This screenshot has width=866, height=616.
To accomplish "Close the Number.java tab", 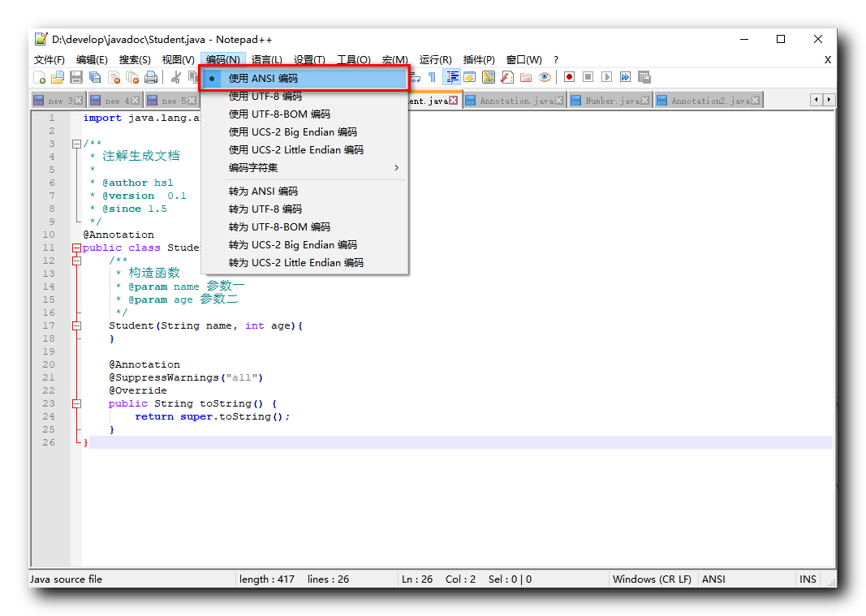I will point(644,101).
